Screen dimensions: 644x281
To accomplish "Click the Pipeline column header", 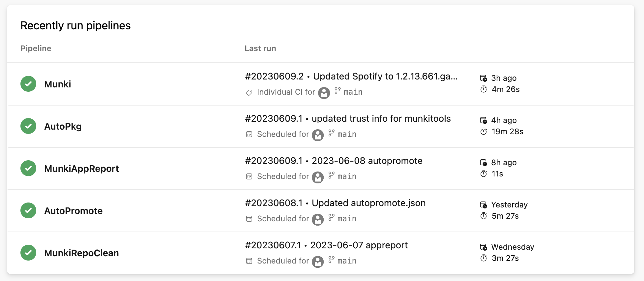I will pos(36,48).
